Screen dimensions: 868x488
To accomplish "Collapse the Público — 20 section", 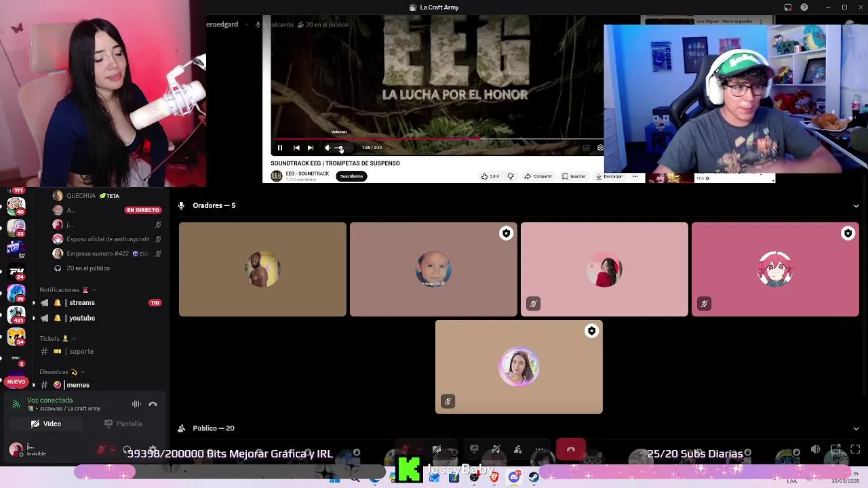I will (856, 429).
